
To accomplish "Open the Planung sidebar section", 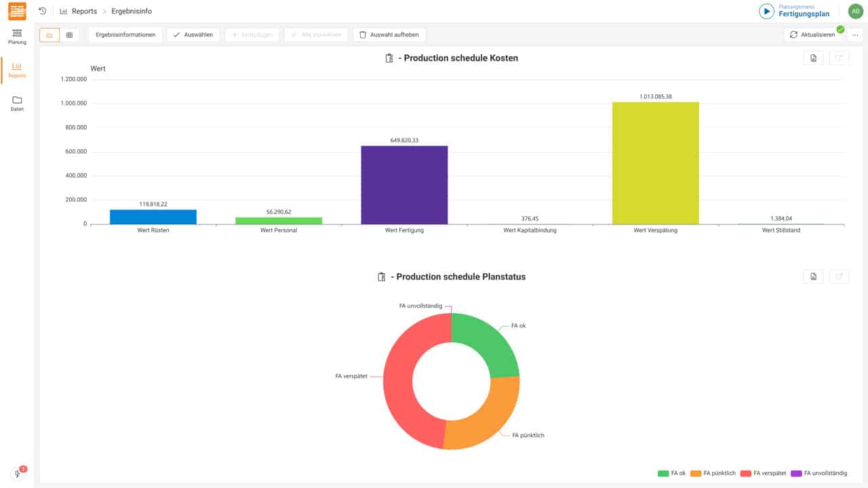I will pyautogui.click(x=17, y=37).
